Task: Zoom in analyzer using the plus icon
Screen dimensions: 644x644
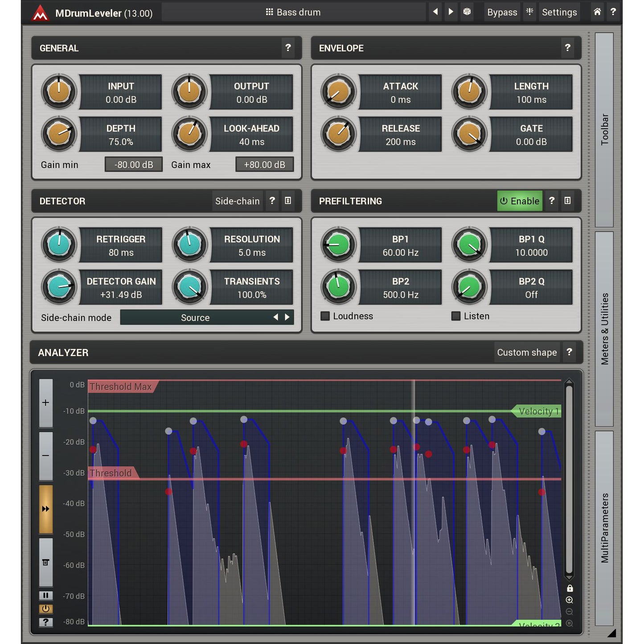Action: click(x=45, y=402)
